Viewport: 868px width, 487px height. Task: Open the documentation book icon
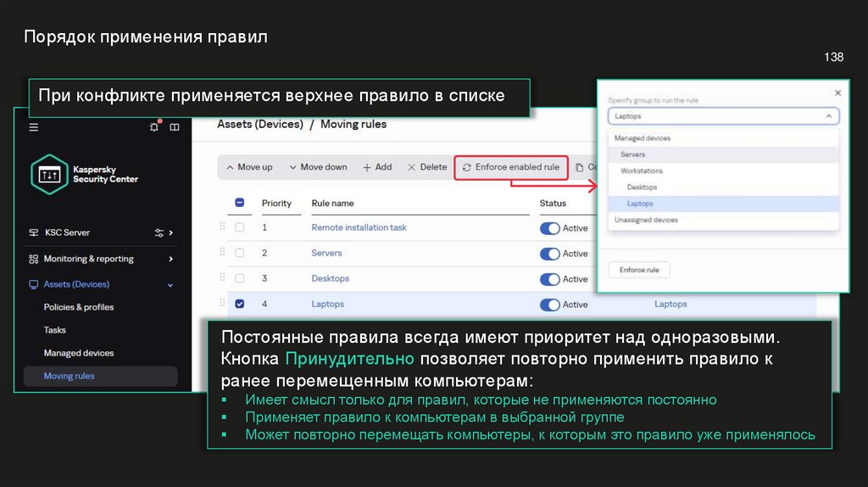point(175,127)
